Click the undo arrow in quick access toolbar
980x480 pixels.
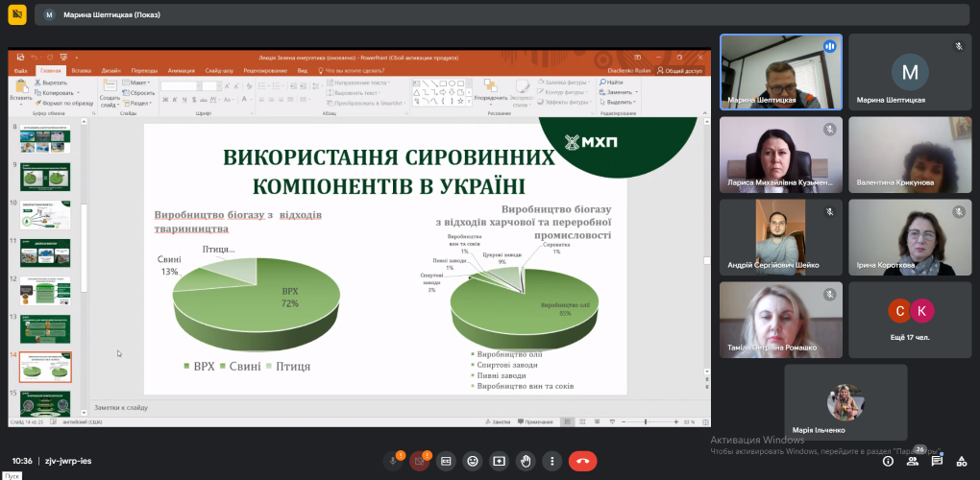coord(35,57)
